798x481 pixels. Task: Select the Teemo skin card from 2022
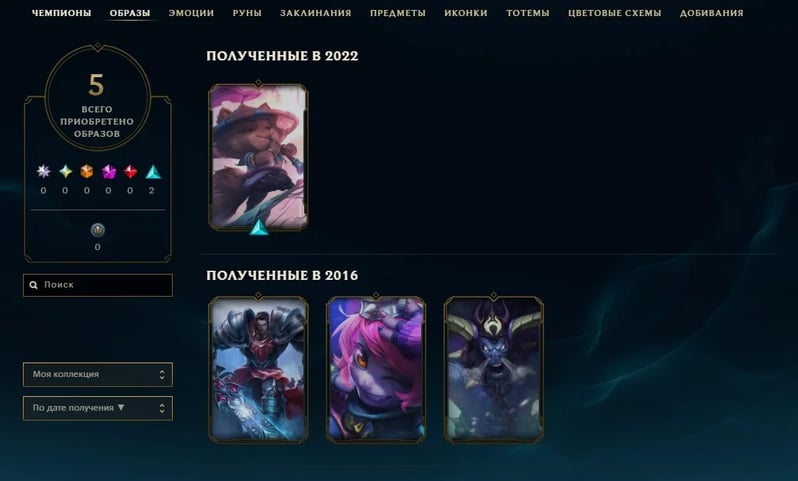pos(259,157)
